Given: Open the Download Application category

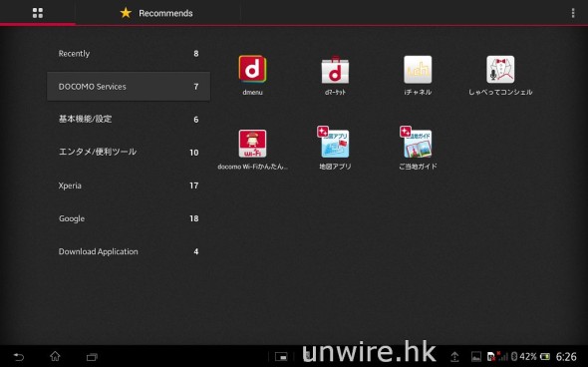Looking at the screenshot, I should (129, 251).
